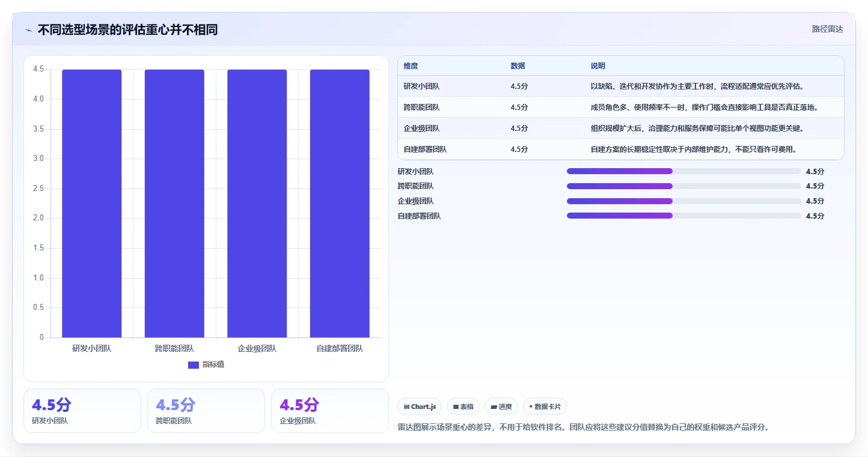Click the 指标值 legend color swatch
The width and height of the screenshot is (868, 457).
(194, 365)
